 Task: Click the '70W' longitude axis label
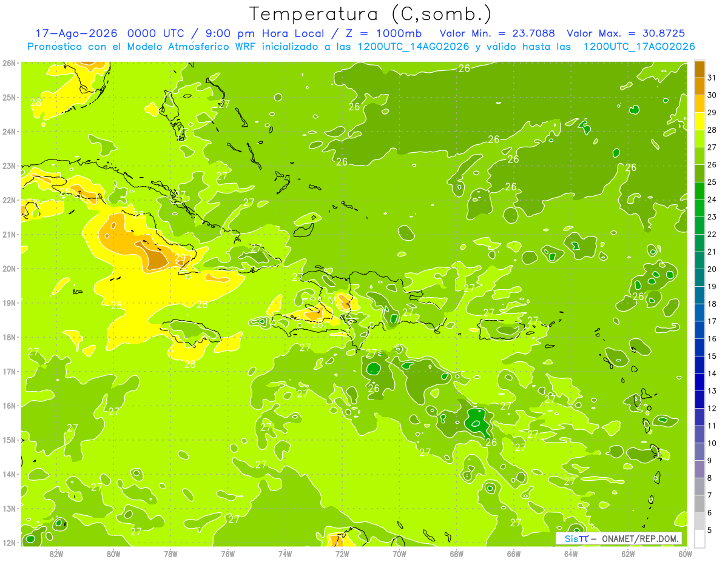(x=399, y=554)
